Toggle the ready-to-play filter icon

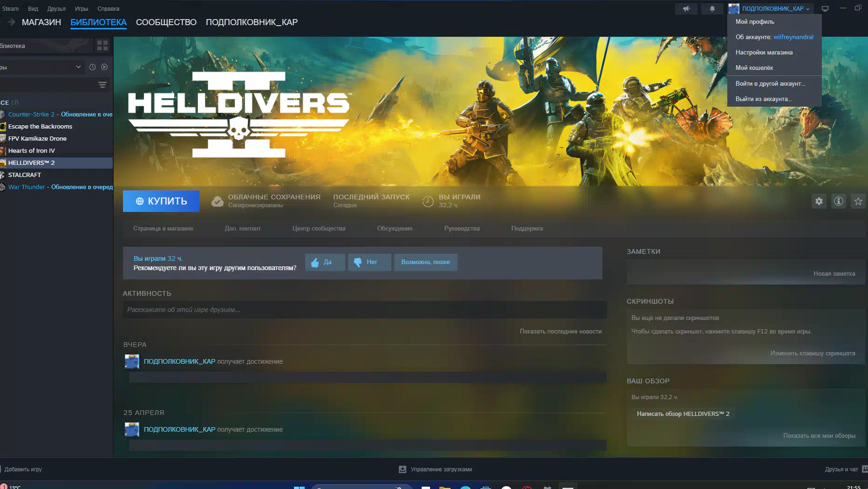coord(104,67)
